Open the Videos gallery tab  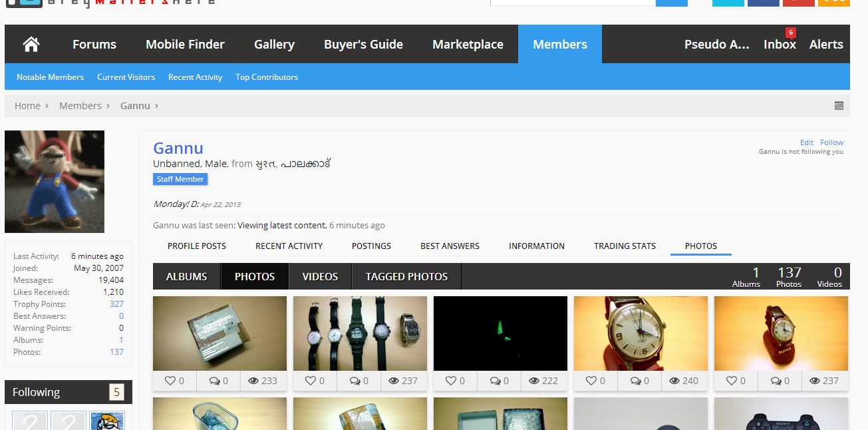coord(320,276)
